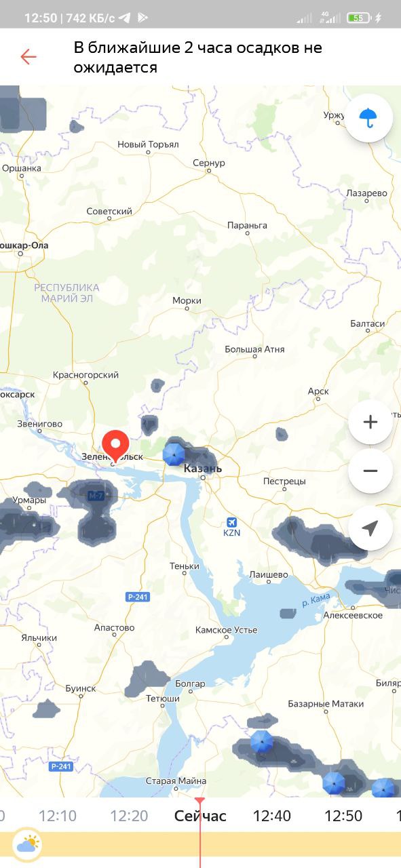Zoom out with the minus button
Image resolution: width=401 pixels, height=868 pixels.
click(x=370, y=471)
